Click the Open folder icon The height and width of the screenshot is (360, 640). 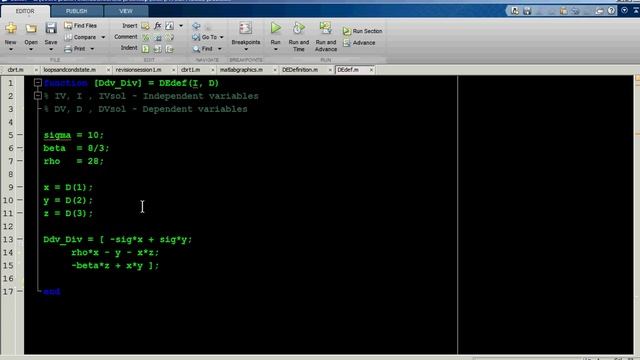(x=31, y=28)
